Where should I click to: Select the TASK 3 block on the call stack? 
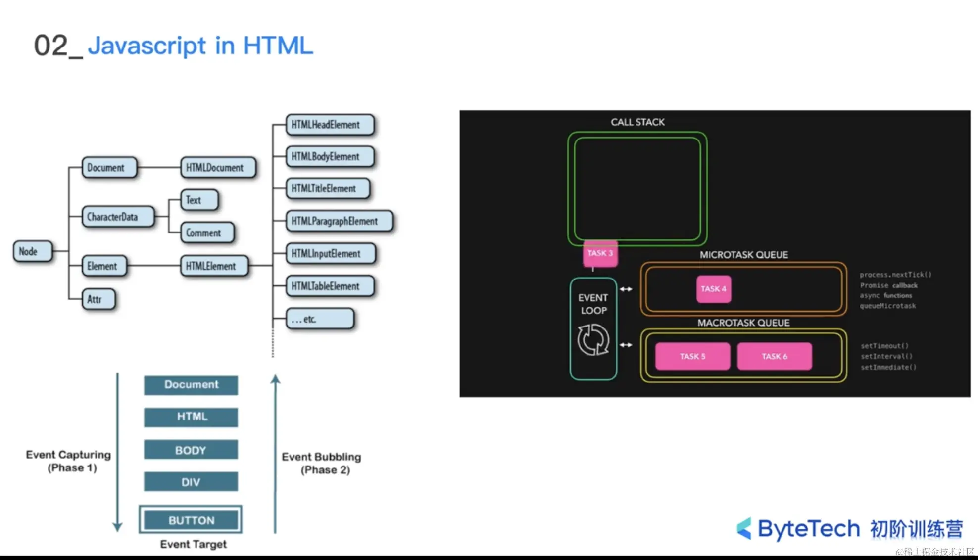[x=600, y=253]
